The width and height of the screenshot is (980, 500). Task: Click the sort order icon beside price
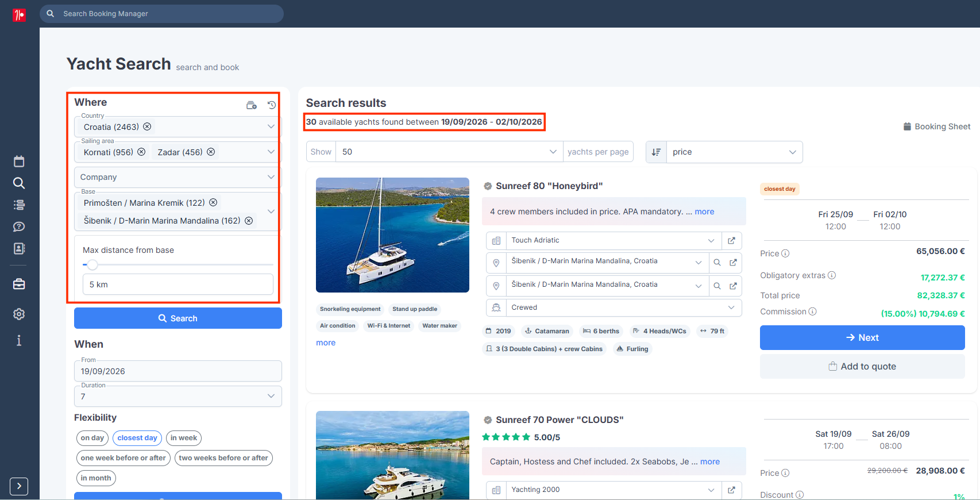tap(656, 152)
